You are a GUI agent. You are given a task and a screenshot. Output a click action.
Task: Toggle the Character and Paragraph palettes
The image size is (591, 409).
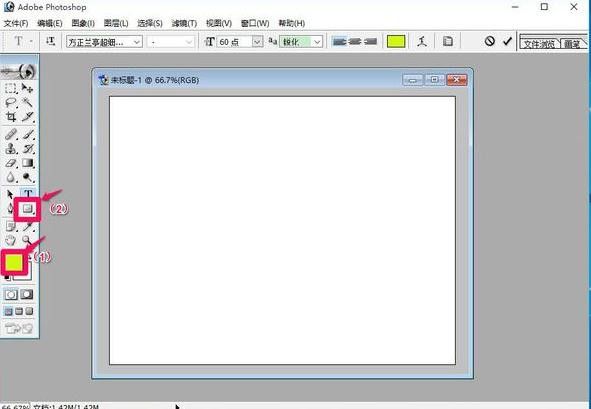(x=447, y=41)
